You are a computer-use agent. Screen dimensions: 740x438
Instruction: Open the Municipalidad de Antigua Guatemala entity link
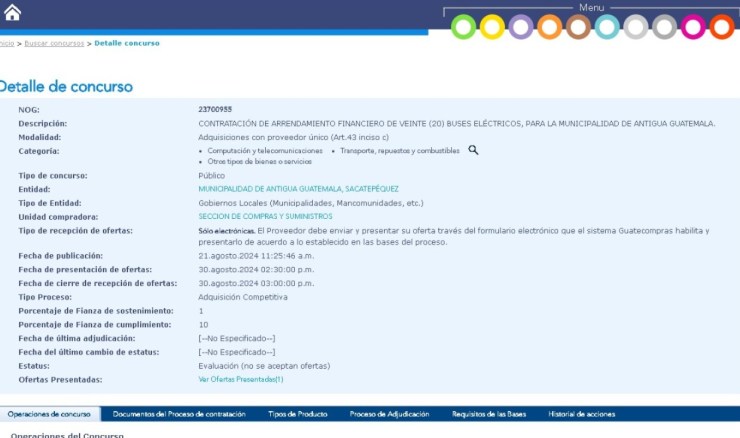298,189
